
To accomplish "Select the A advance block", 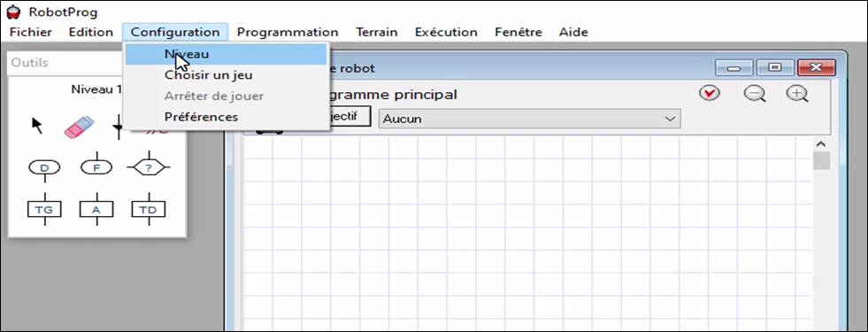I will click(x=96, y=209).
